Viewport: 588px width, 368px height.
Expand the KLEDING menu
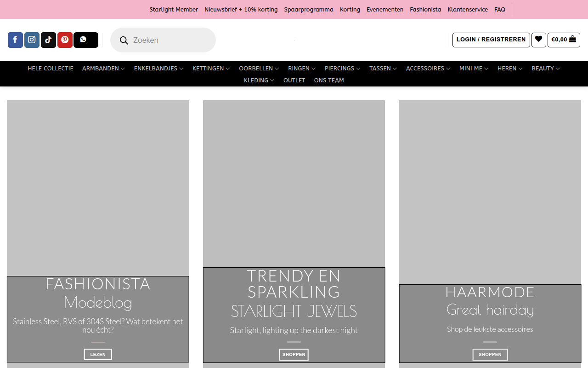coord(259,80)
